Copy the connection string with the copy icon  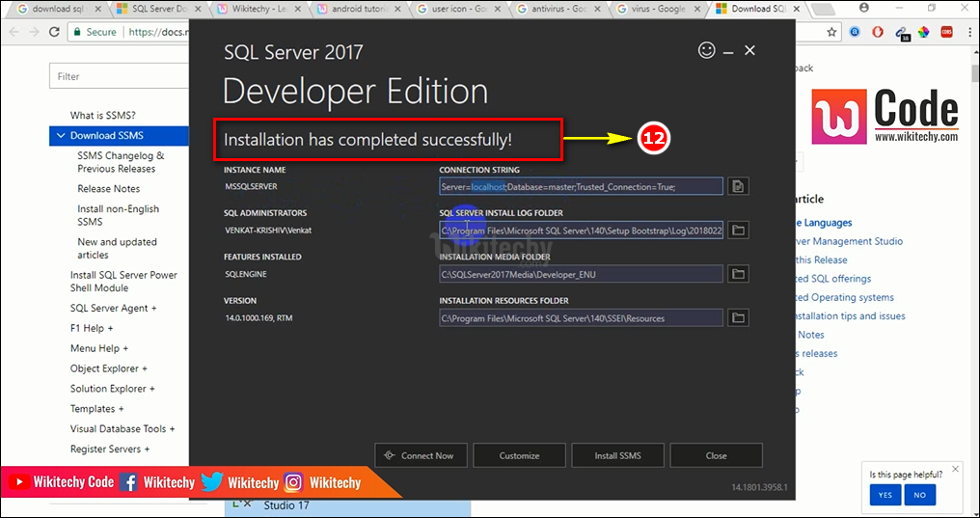click(x=739, y=186)
